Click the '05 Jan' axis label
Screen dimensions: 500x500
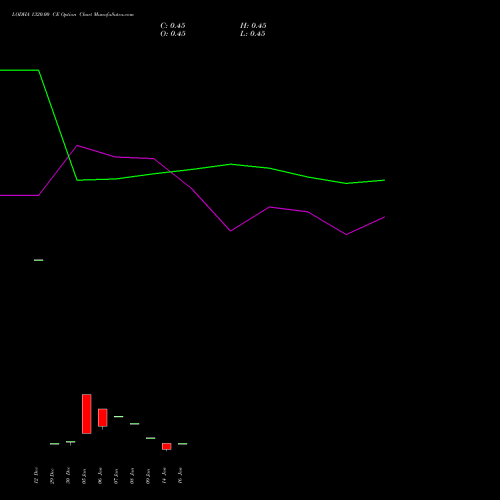84,476
